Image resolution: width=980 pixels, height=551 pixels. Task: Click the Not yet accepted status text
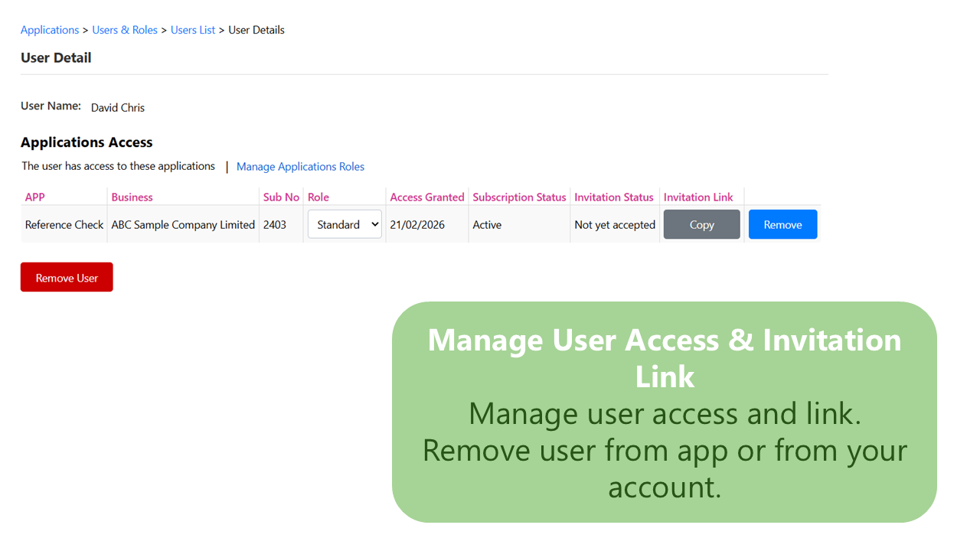(x=614, y=224)
